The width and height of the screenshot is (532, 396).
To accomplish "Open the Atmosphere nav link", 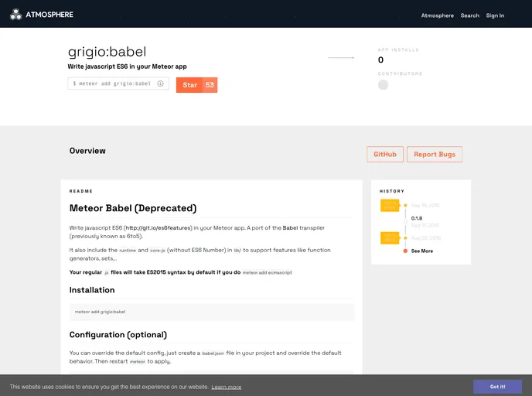I will coord(437,15).
